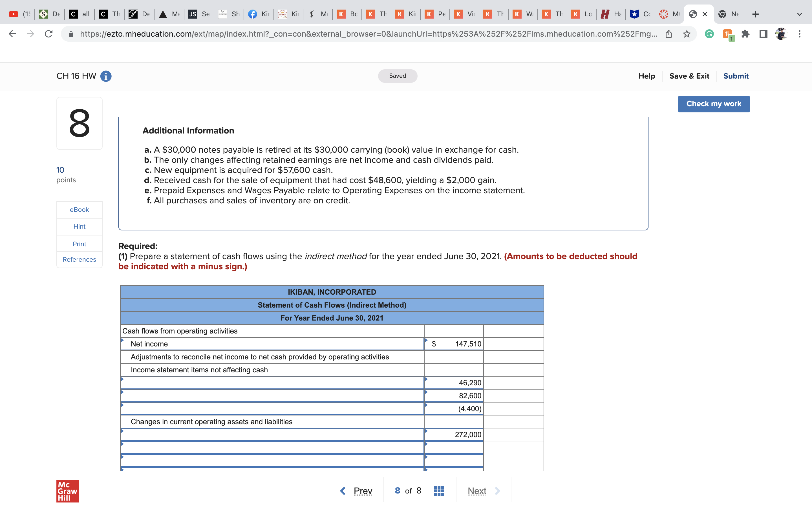Viewport: 812px width, 507px height.
Task: Open the side panel icon in the toolbar
Action: [x=763, y=34]
